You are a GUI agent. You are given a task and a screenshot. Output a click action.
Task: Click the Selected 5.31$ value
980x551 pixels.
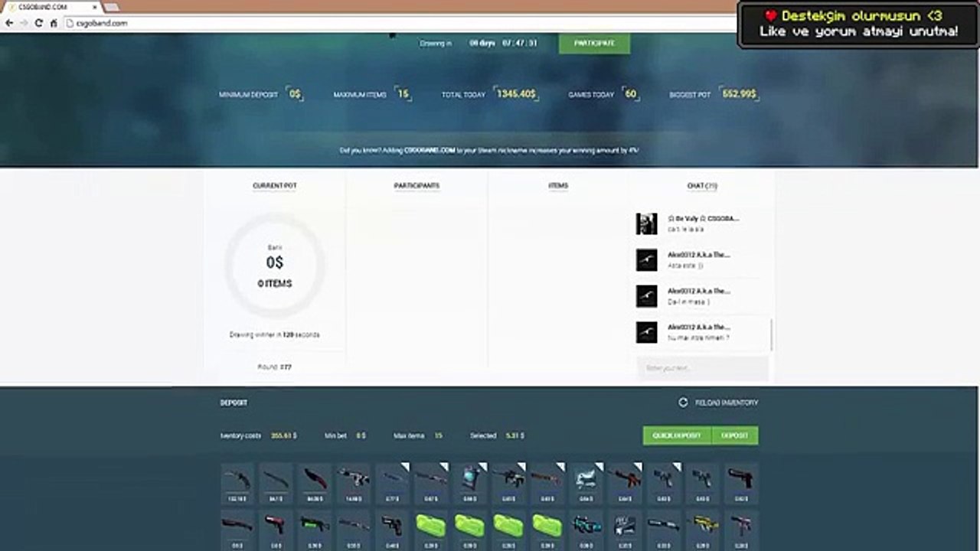click(514, 435)
